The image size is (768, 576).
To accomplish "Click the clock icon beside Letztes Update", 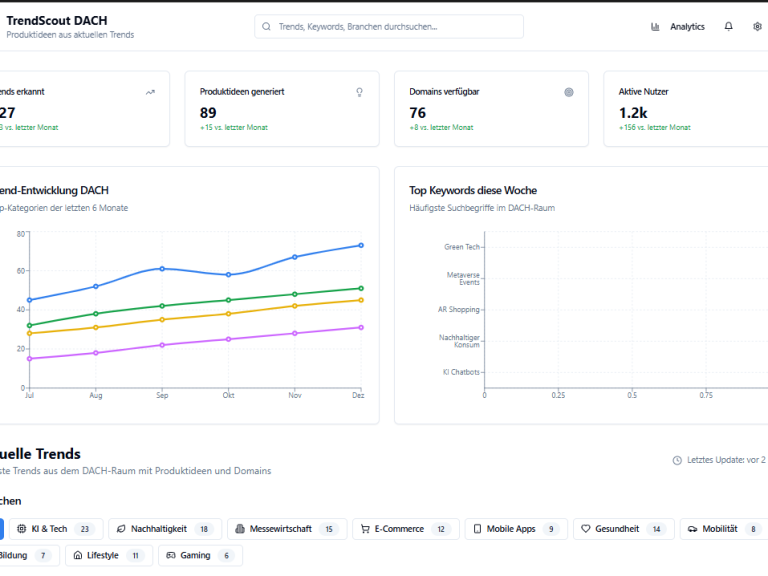I will [x=677, y=460].
